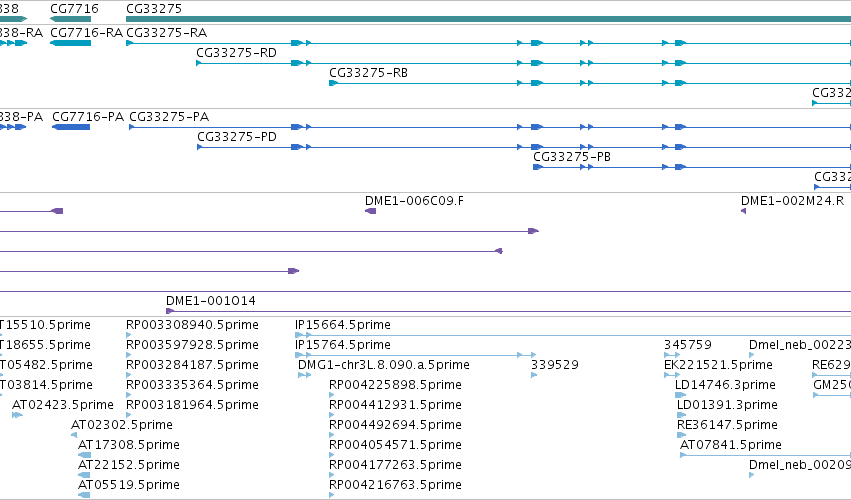Select the AT05519.5prime EST label

point(129,485)
